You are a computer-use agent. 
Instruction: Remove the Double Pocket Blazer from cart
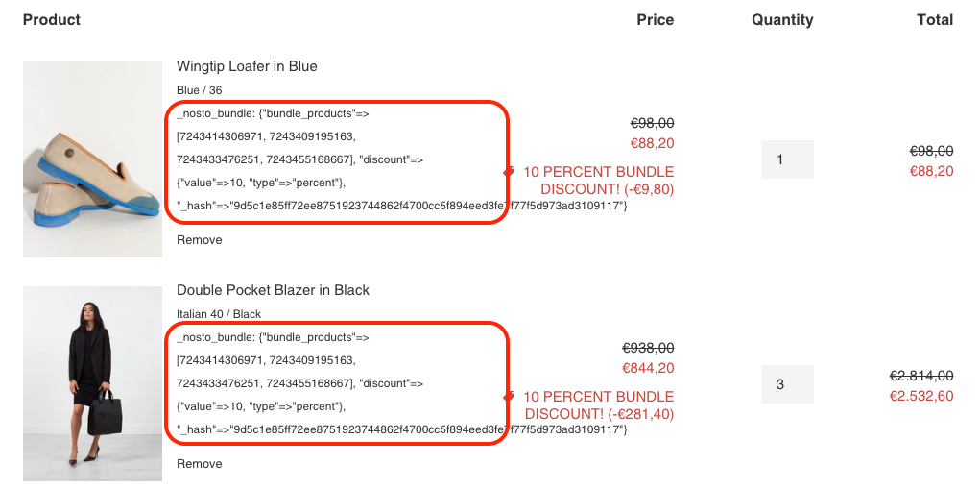pos(199,464)
